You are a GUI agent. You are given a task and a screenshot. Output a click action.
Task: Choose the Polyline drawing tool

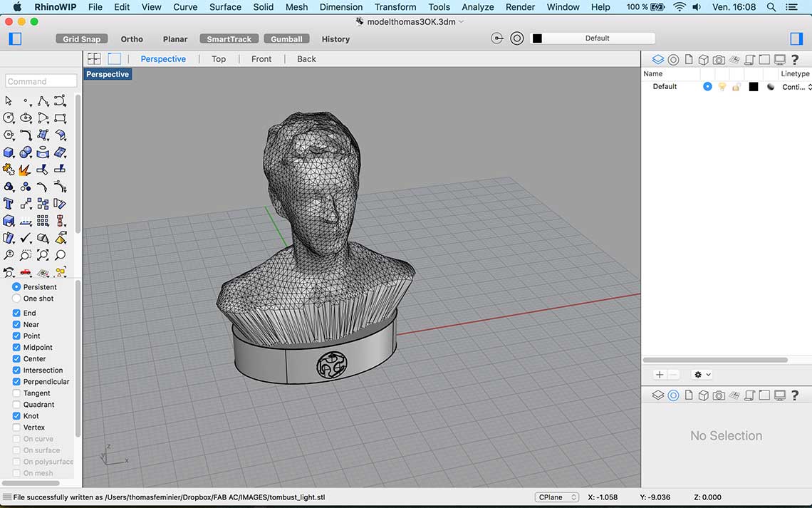pyautogui.click(x=43, y=101)
